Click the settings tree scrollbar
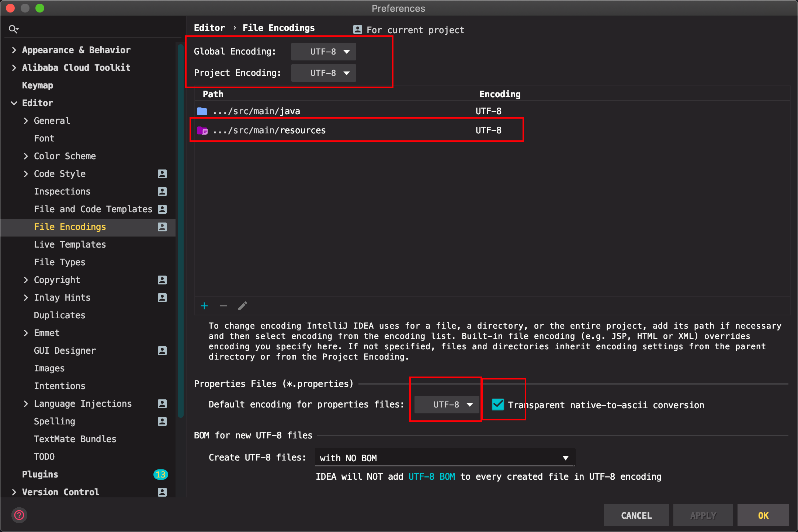 click(x=181, y=230)
